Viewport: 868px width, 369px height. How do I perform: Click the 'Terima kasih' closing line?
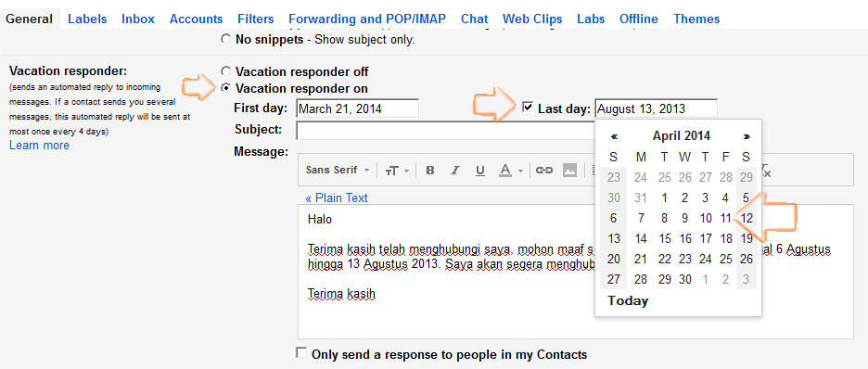pos(341,294)
